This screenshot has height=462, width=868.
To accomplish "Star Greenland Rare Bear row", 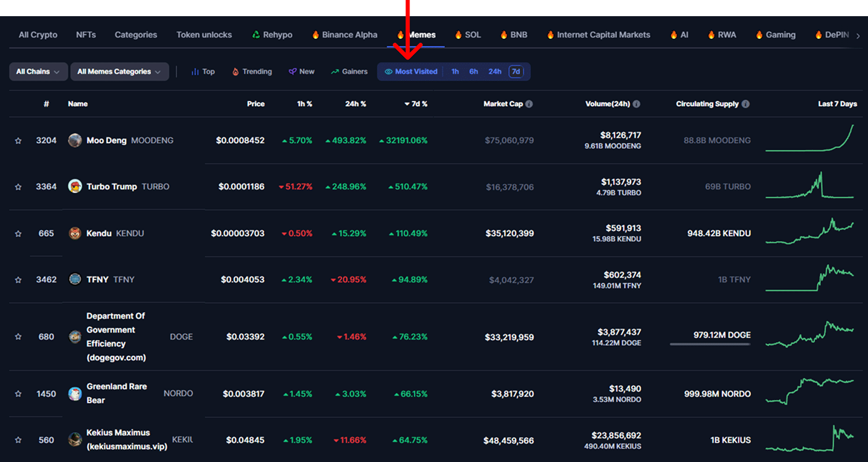I will click(x=18, y=394).
